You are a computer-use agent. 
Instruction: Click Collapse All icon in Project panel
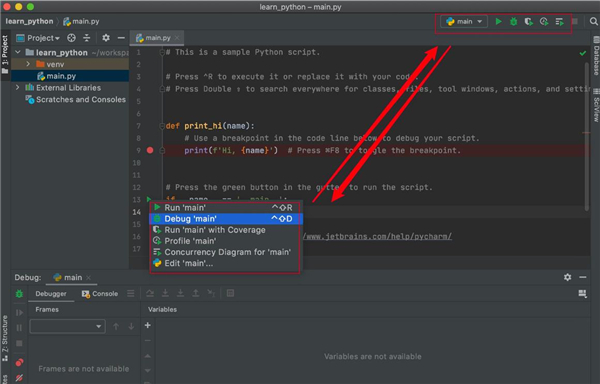87,38
